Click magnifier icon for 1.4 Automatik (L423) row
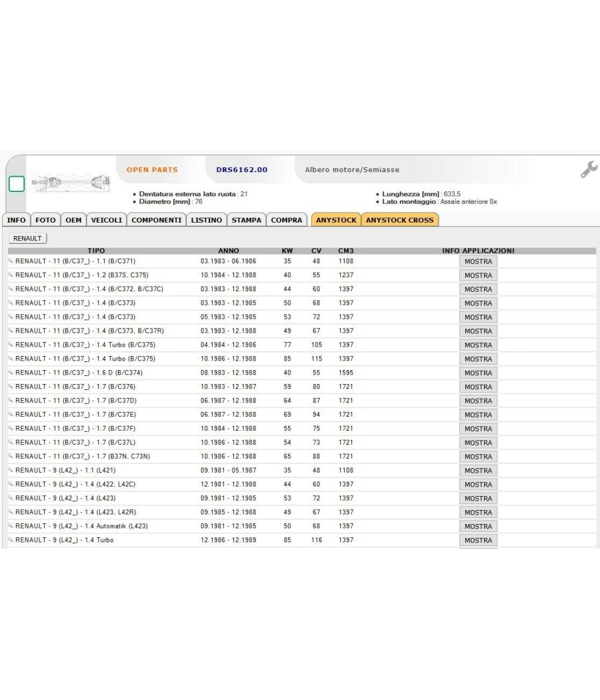 (x=10, y=525)
